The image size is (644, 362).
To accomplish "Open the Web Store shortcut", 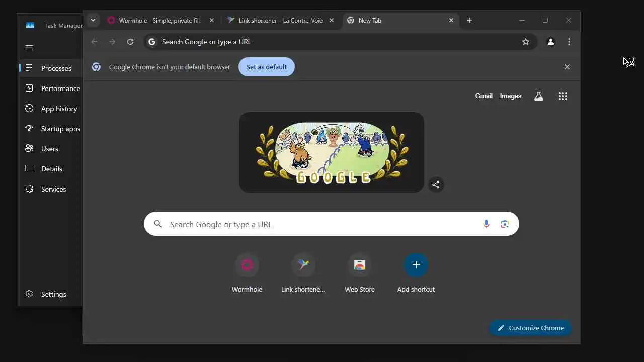I will [360, 273].
